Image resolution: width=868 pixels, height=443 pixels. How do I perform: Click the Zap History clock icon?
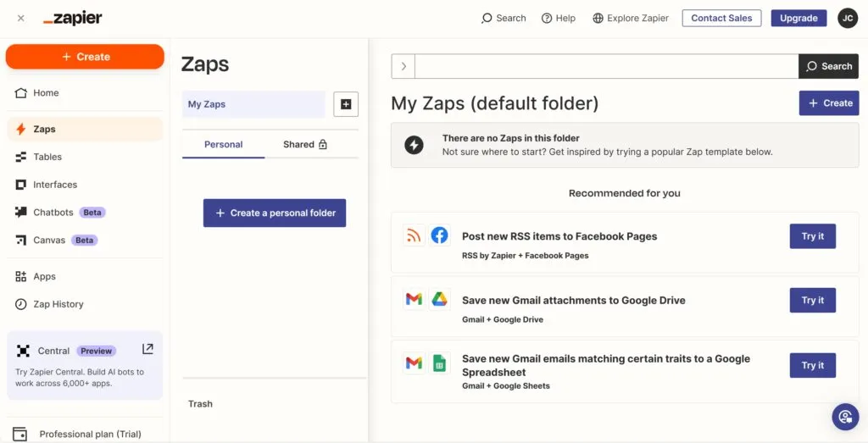point(21,304)
